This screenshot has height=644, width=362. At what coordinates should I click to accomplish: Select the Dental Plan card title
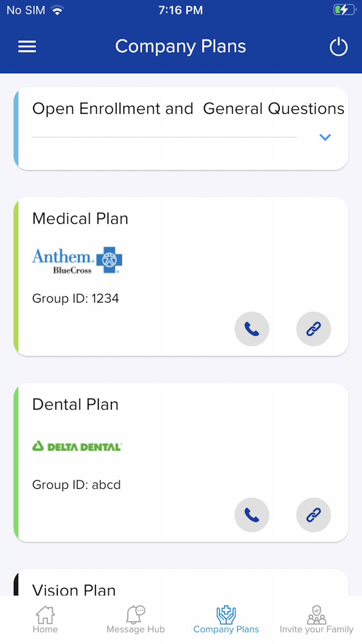76,404
